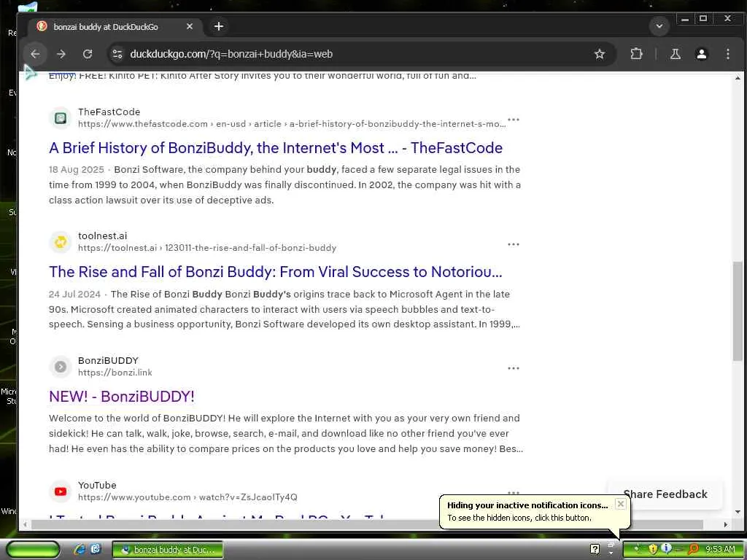Bookmark this page with the star icon
This screenshot has height=560, width=747.
coord(600,54)
